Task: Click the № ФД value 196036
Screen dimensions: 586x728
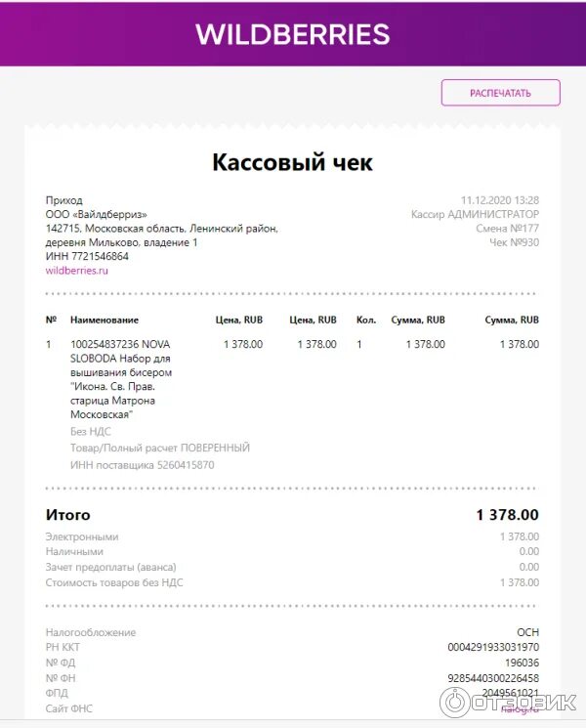Action: (x=522, y=663)
